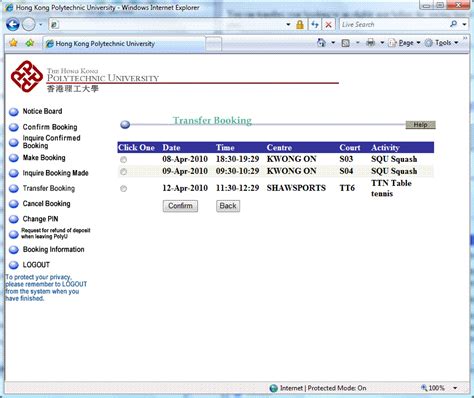Open the Favorites Center star icon
The image size is (474, 398).
[13, 43]
